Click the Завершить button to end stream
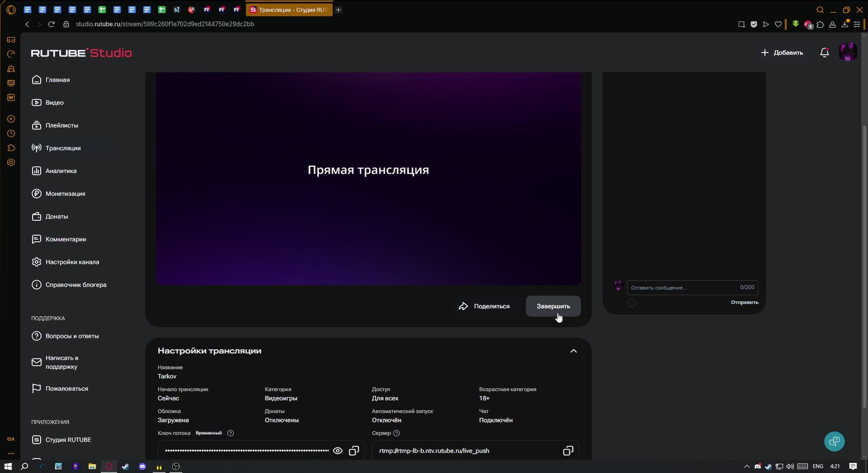Image resolution: width=868 pixels, height=473 pixels. 553,306
